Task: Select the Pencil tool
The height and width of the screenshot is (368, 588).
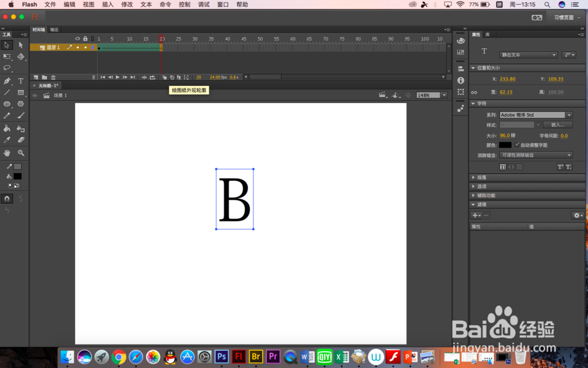Action: point(6,116)
